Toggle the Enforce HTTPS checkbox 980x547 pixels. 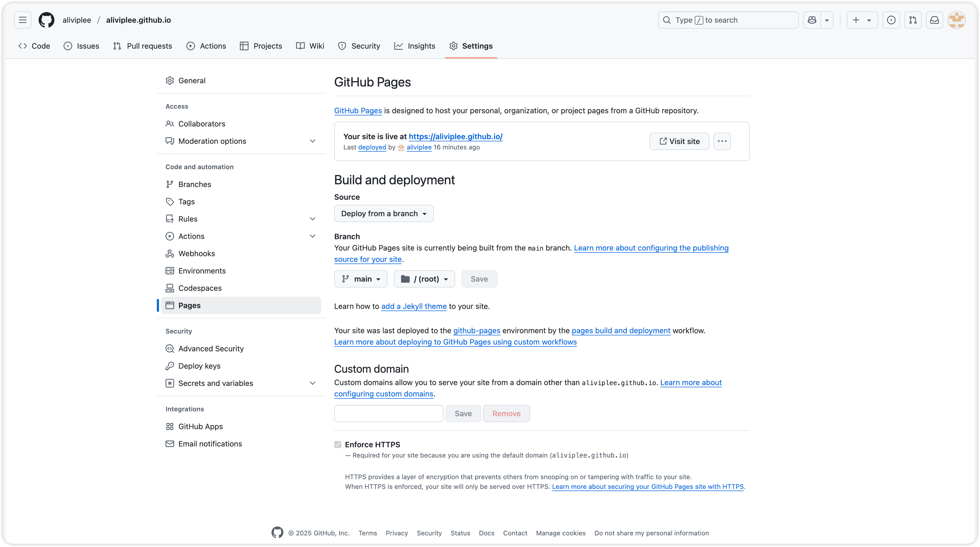tap(338, 444)
